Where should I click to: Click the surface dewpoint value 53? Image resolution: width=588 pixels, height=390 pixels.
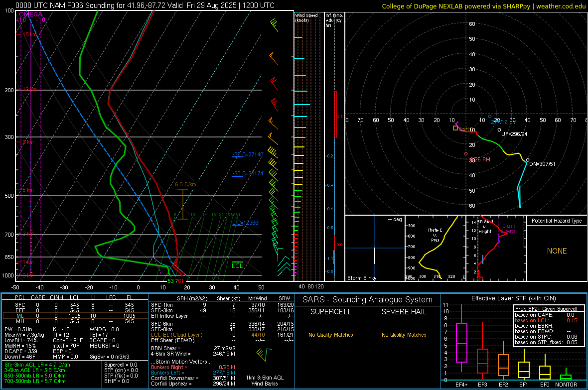click(170, 281)
